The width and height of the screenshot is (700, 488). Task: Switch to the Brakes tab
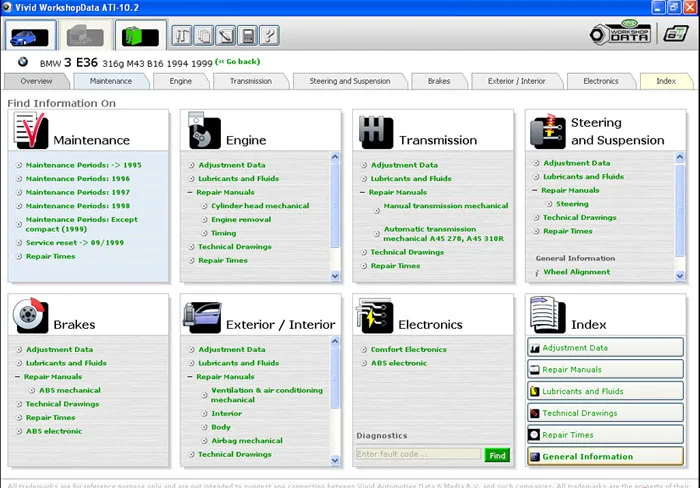click(439, 81)
